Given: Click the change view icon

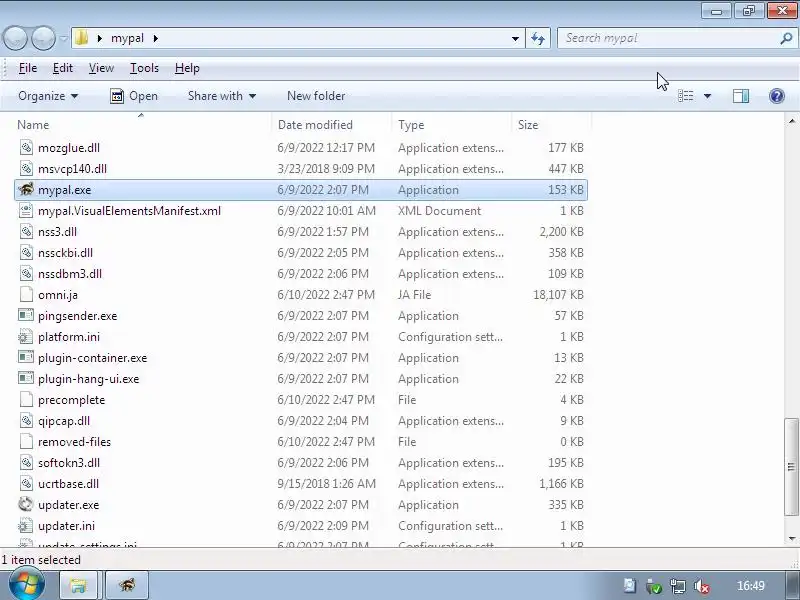Looking at the screenshot, I should (x=685, y=96).
